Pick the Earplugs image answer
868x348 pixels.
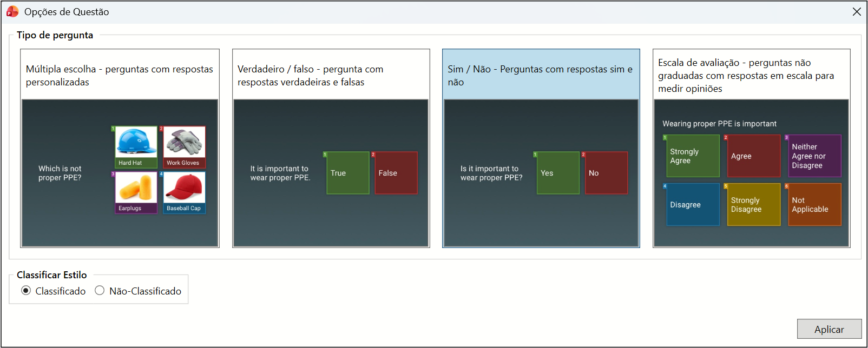tap(136, 192)
